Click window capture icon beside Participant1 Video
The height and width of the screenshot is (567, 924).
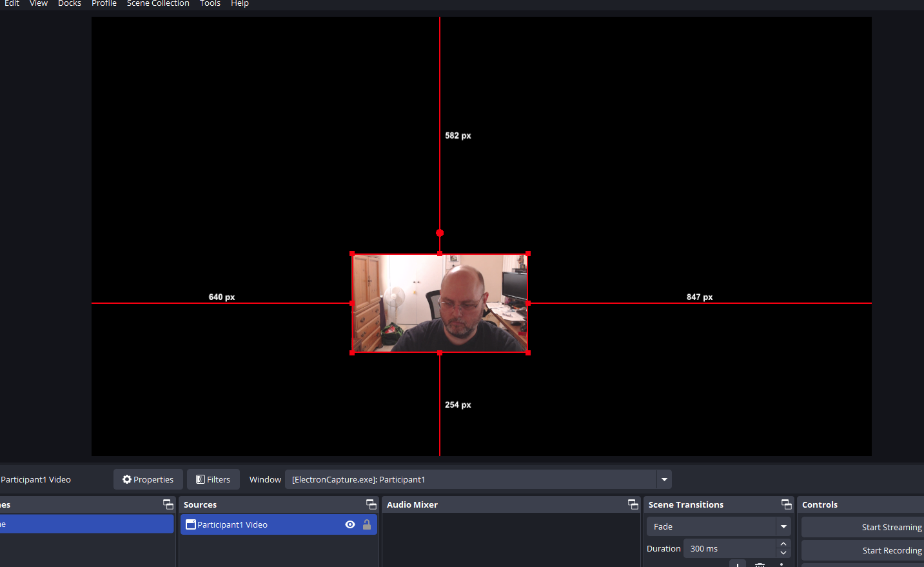pyautogui.click(x=191, y=524)
